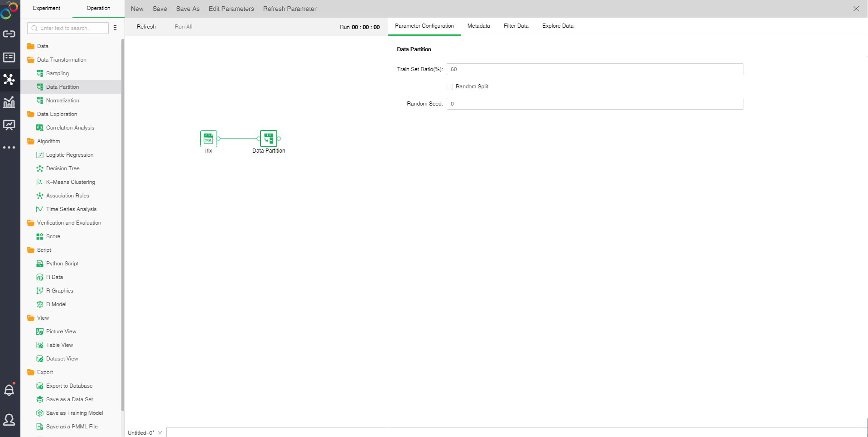Viewport: 868px width, 437px height.
Task: Click the Run All button
Action: coord(183,27)
